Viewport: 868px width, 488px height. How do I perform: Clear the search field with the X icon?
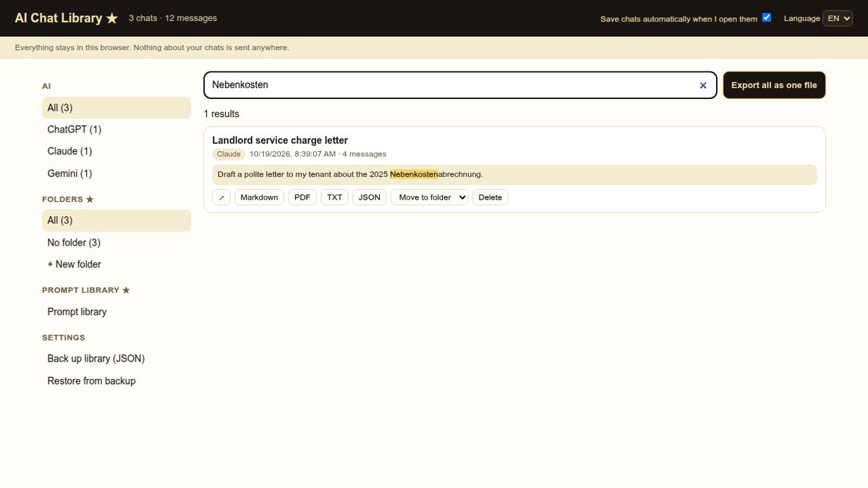tap(702, 85)
